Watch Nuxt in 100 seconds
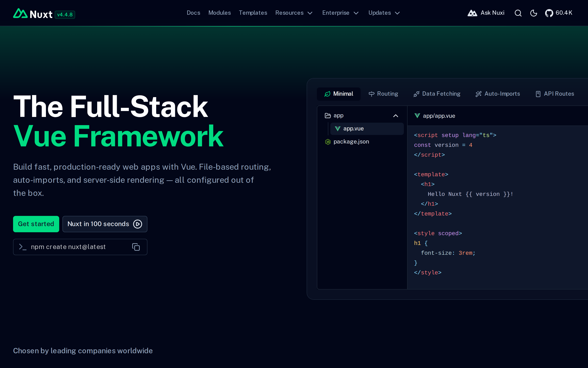588x368 pixels. 105,224
